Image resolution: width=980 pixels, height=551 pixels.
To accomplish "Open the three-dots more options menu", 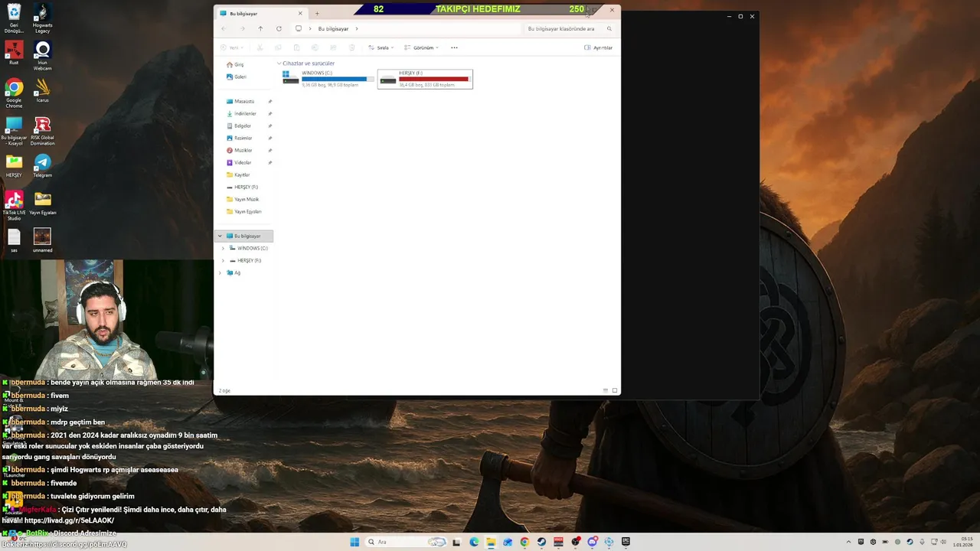I will [454, 47].
